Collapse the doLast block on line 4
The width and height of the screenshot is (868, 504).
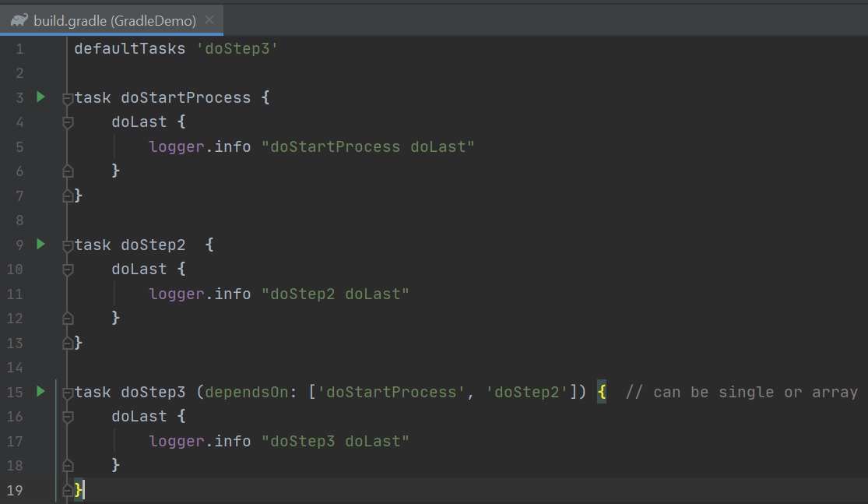[x=68, y=122]
